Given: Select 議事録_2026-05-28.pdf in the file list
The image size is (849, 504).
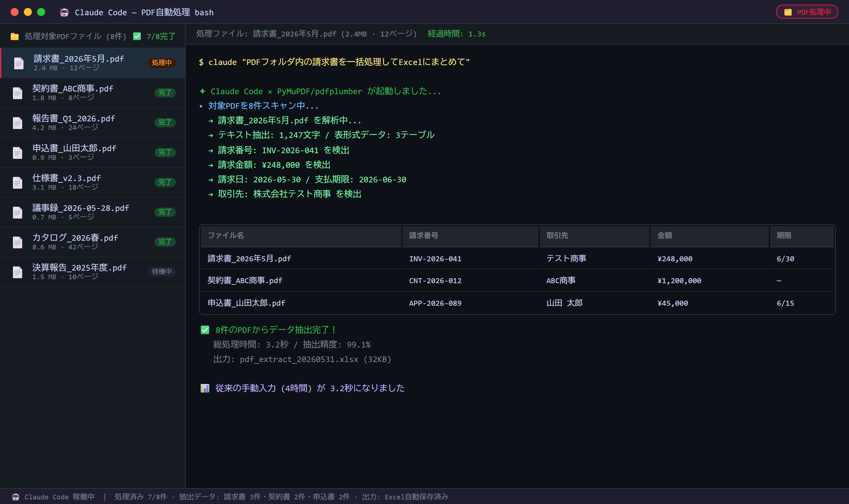Looking at the screenshot, I should (93, 212).
